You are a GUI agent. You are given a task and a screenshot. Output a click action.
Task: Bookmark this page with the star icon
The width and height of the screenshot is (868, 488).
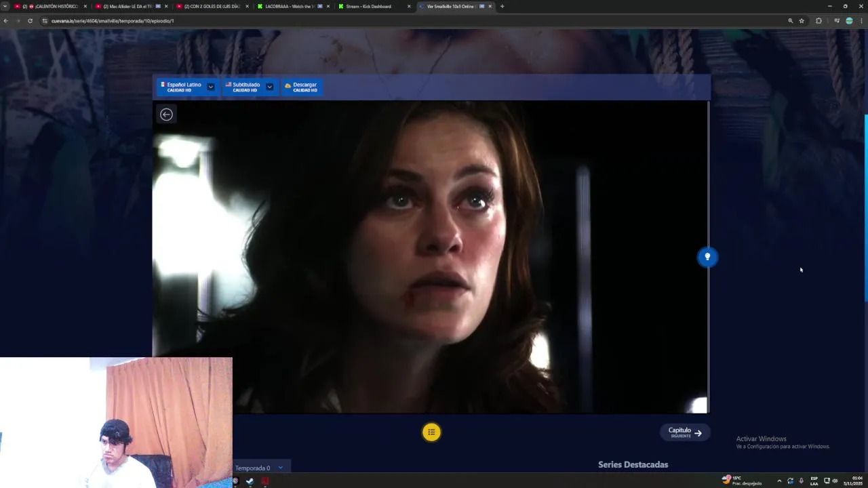pyautogui.click(x=802, y=21)
